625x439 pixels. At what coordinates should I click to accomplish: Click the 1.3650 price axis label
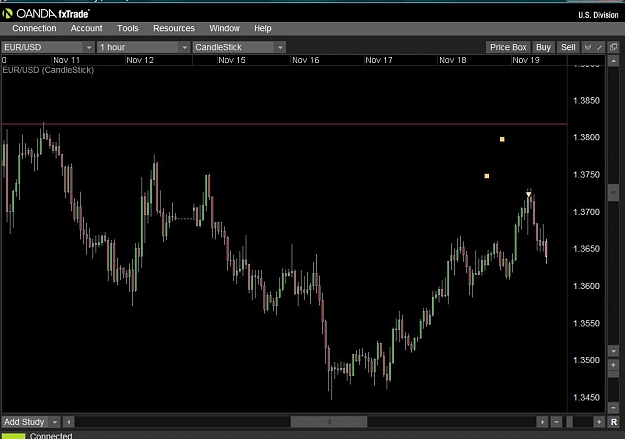pyautogui.click(x=586, y=249)
